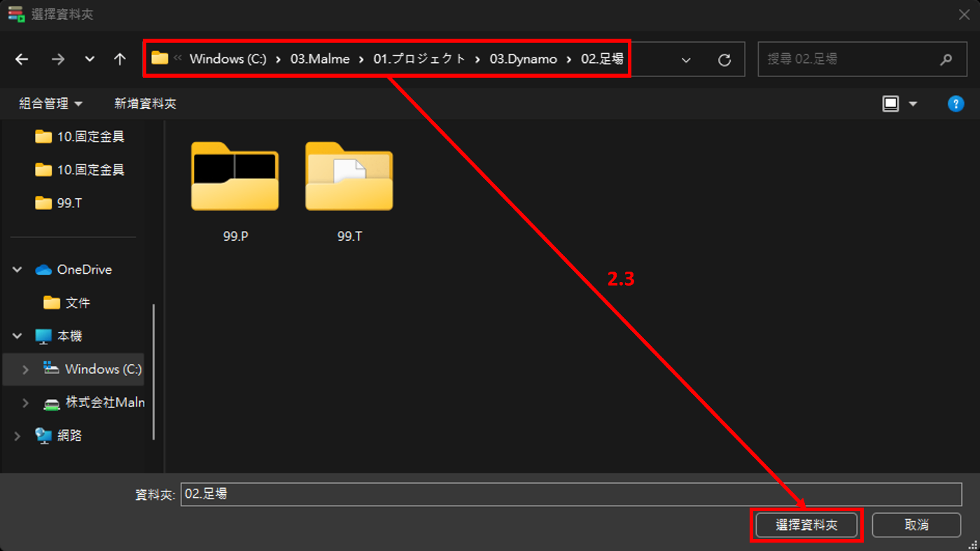
Task: Collapse the 本機 tree node
Action: pyautogui.click(x=17, y=336)
